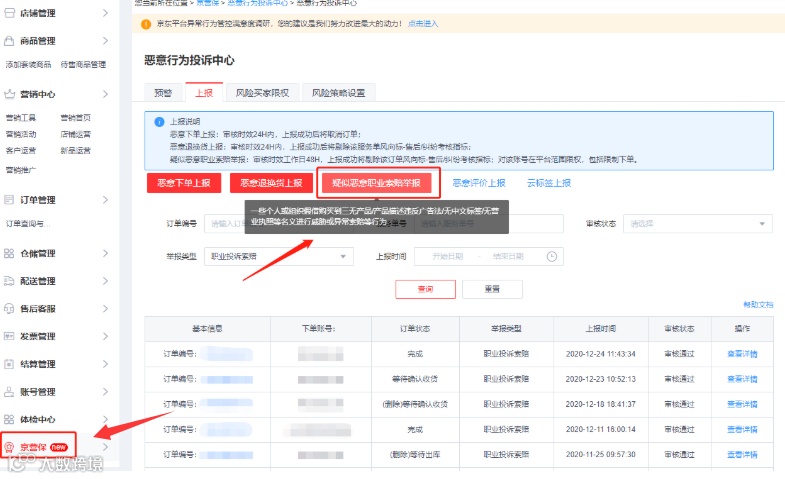Expand the 订单管理 sidebar chevron
Image resolution: width=785 pixels, height=479 pixels.
coord(105,200)
